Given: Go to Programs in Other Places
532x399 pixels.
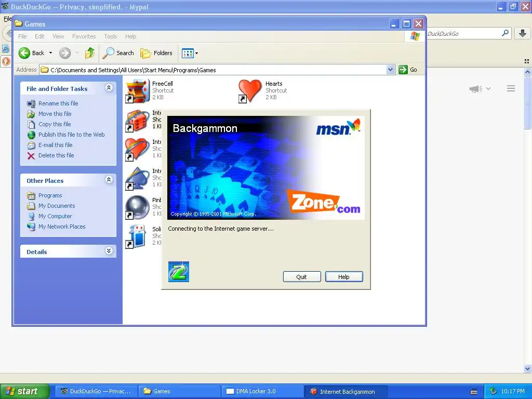Looking at the screenshot, I should point(50,195).
